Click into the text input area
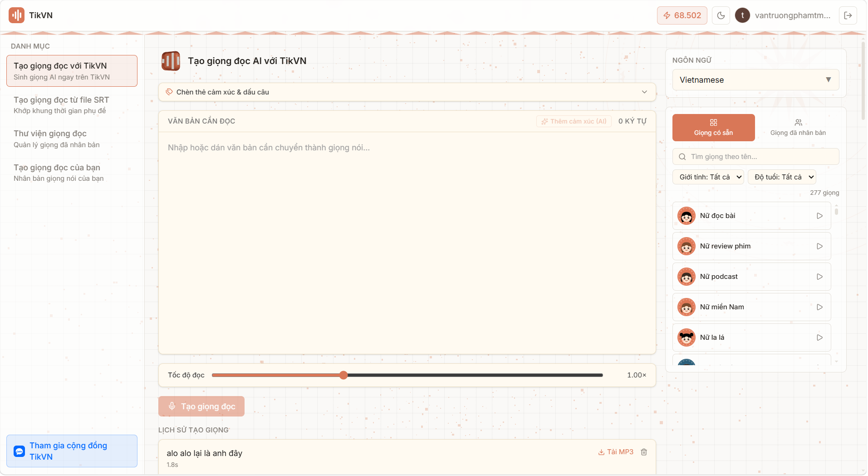This screenshot has width=868, height=476. click(407, 243)
